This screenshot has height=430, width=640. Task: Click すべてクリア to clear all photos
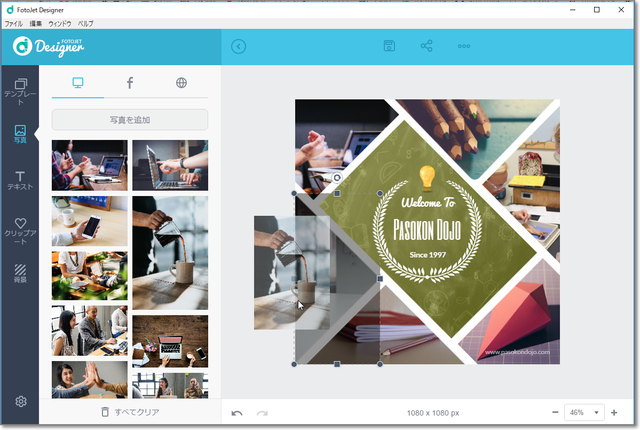point(130,412)
